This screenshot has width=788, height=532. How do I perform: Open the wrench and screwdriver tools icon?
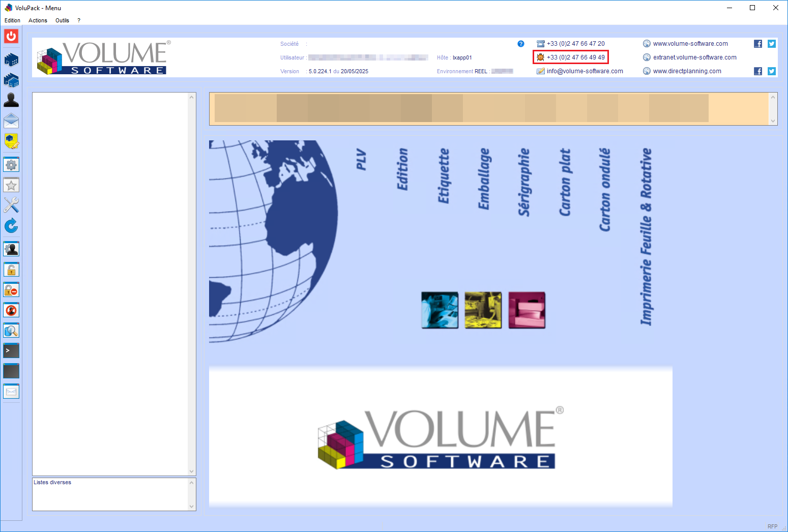[11, 205]
